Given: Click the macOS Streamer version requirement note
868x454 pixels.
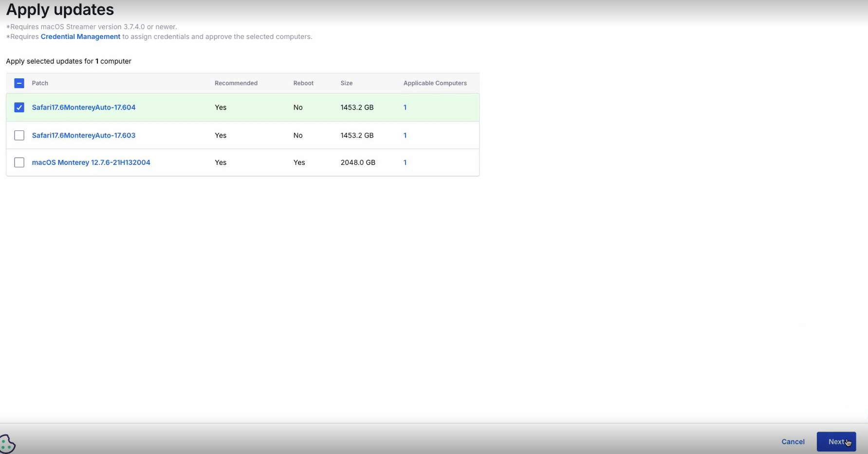Looking at the screenshot, I should point(92,27).
